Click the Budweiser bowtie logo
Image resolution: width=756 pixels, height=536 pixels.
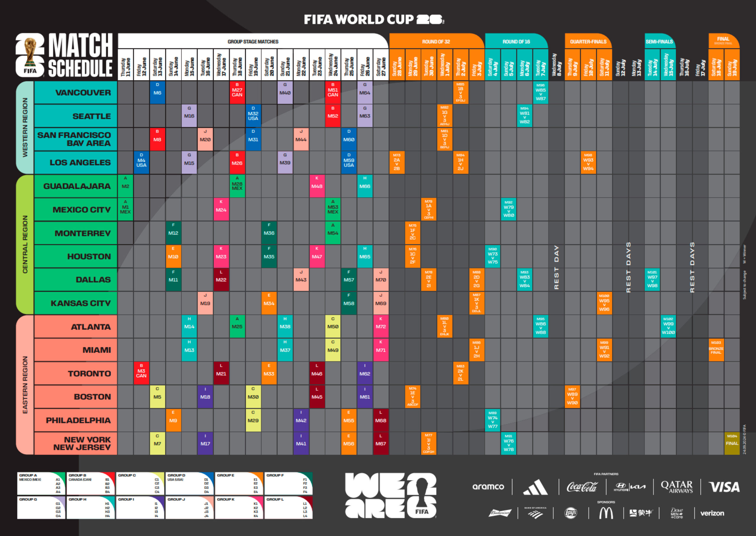coord(500,513)
